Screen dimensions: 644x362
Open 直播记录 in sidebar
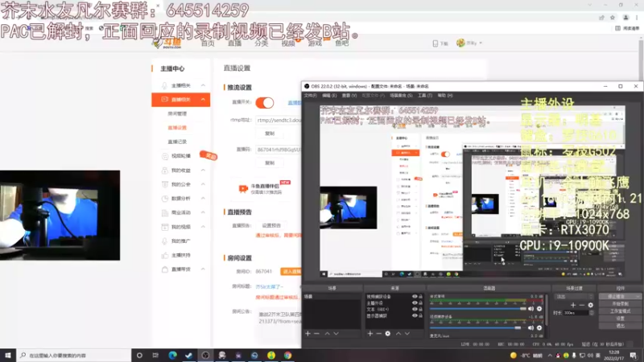[x=177, y=142]
